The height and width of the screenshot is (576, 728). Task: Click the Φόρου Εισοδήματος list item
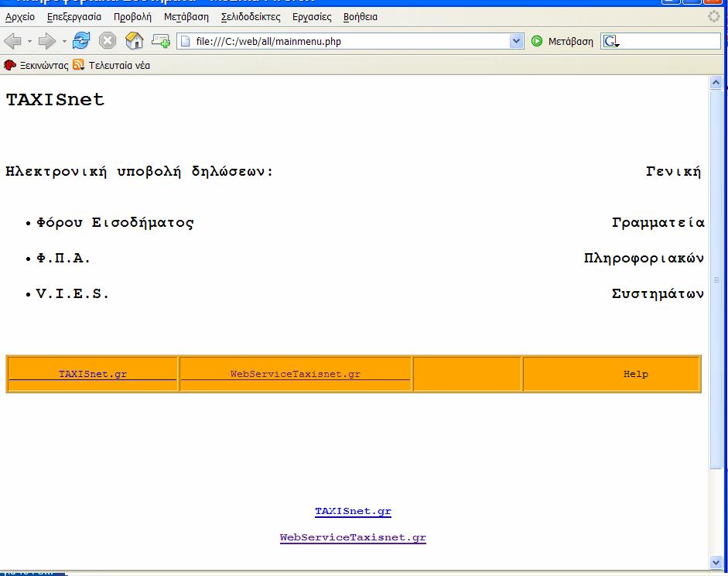(115, 222)
